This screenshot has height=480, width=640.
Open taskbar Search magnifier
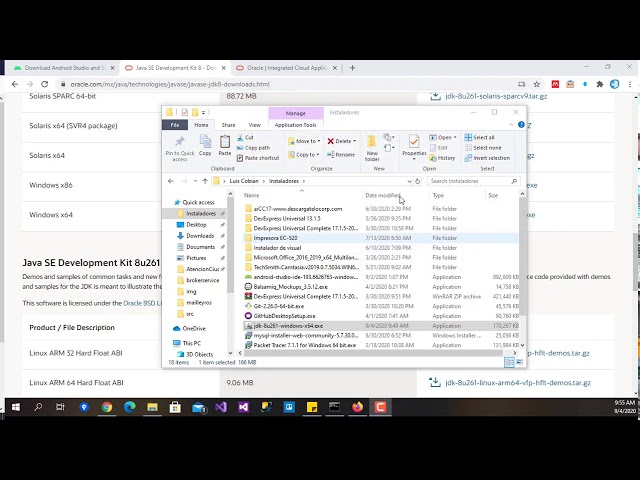coord(38,407)
